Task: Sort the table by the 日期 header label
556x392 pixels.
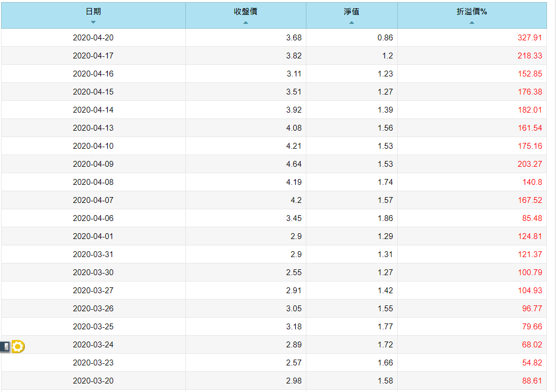Action: 93,12
